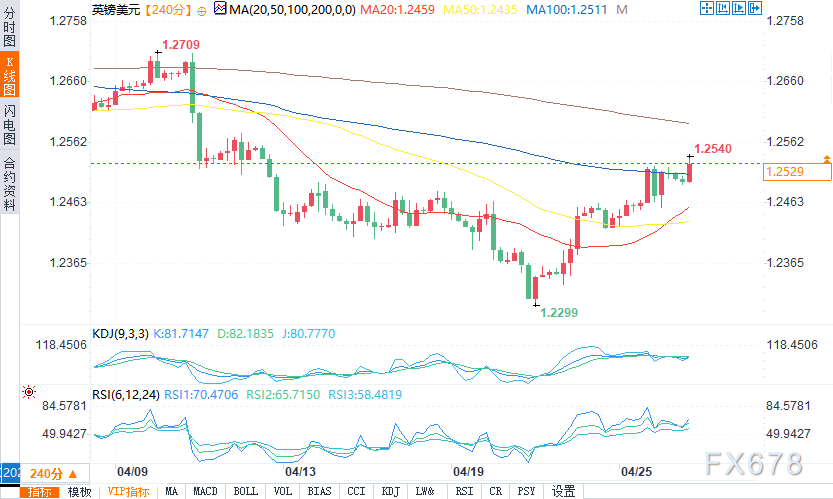Open the 240分 timeframe dropdown
Screen dimensions: 833x499
pos(54,473)
